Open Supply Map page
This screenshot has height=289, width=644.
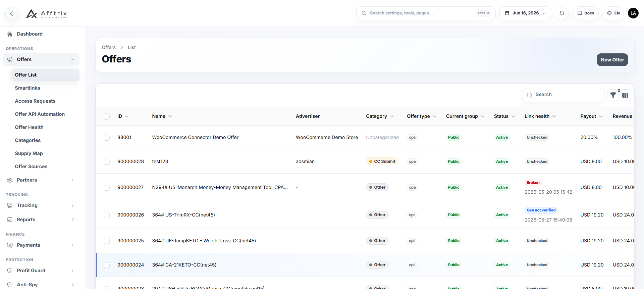[x=29, y=153]
